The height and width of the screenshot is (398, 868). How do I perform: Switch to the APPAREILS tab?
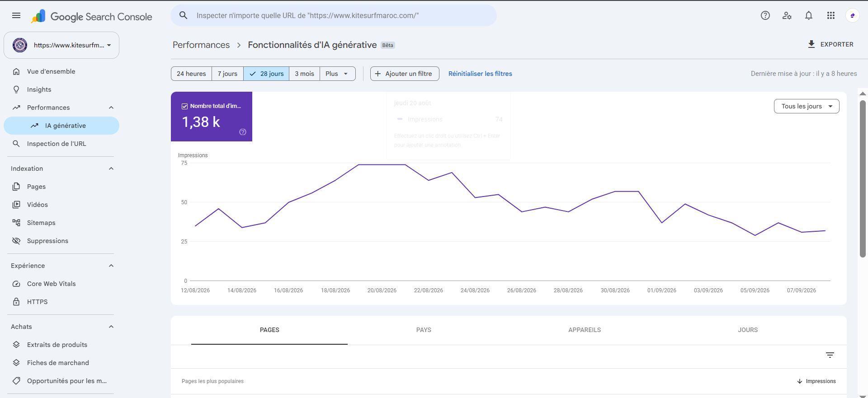585,330
